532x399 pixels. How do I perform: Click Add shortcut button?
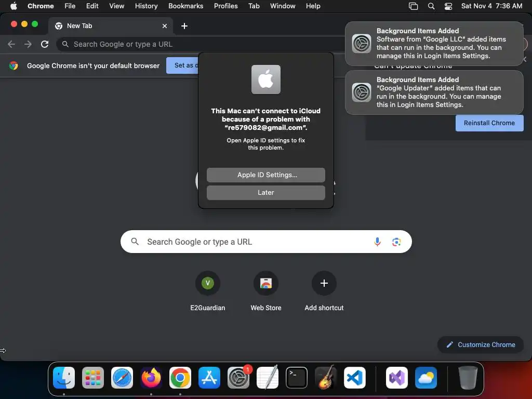(x=324, y=291)
